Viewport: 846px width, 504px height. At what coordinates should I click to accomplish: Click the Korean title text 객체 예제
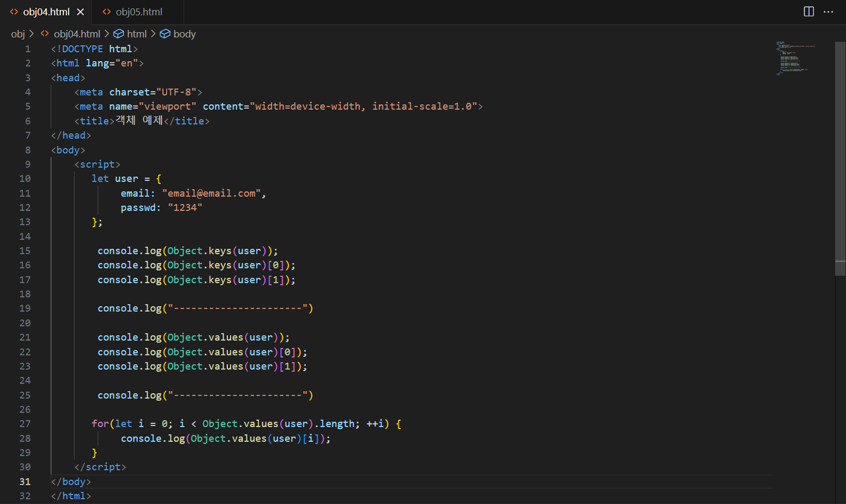tap(139, 121)
